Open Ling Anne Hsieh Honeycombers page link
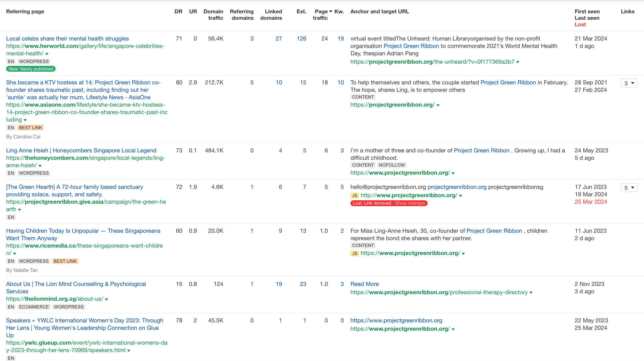Image resolution: width=644 pixels, height=361 pixels. pos(81,151)
